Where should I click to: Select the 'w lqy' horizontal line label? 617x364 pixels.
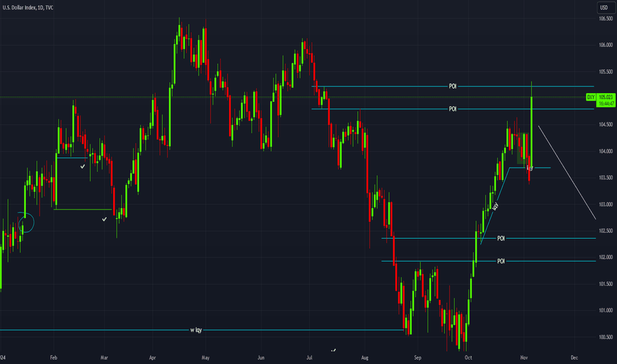196,330
